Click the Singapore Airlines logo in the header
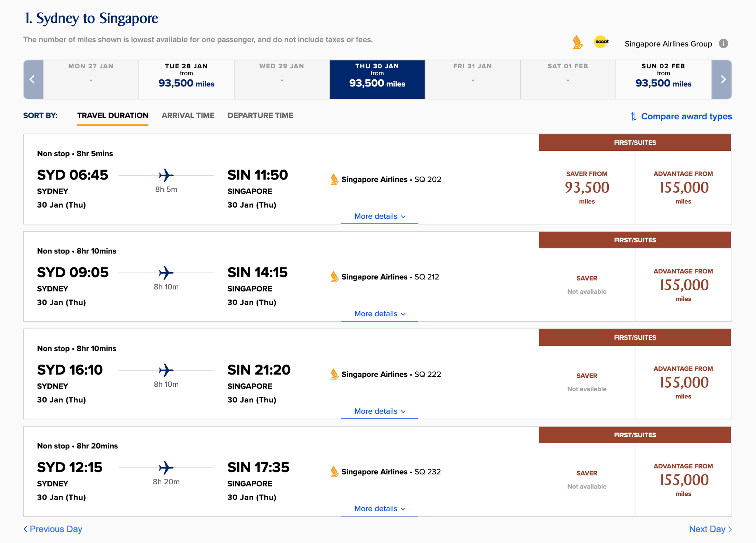This screenshot has width=756, height=543. click(577, 43)
